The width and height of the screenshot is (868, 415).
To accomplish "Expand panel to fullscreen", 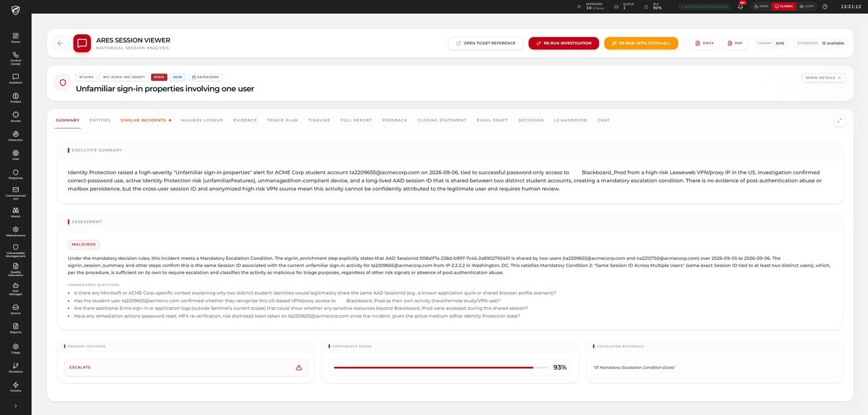I will click(x=840, y=120).
